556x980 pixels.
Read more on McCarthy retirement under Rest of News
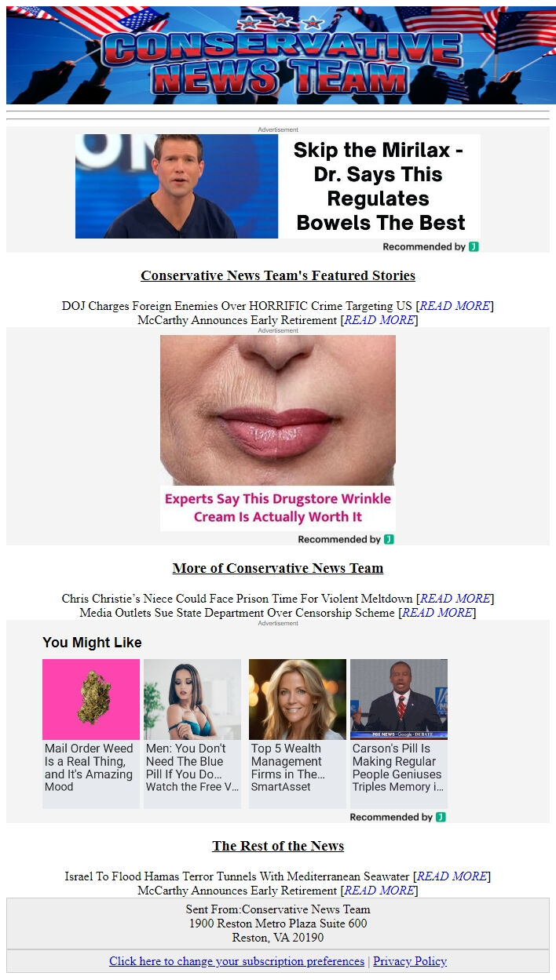pos(379,891)
